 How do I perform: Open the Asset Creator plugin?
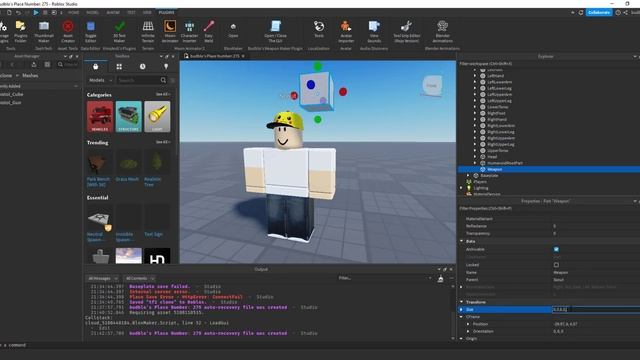(68, 31)
